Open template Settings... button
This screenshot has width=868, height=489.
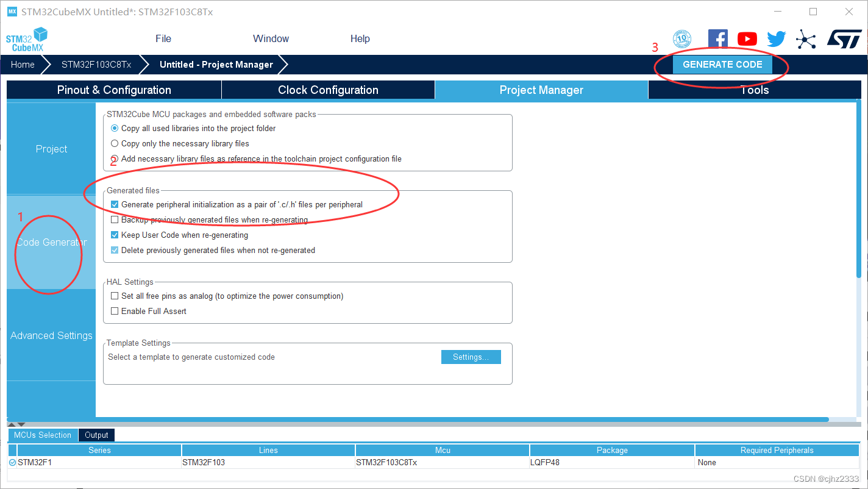[471, 357]
